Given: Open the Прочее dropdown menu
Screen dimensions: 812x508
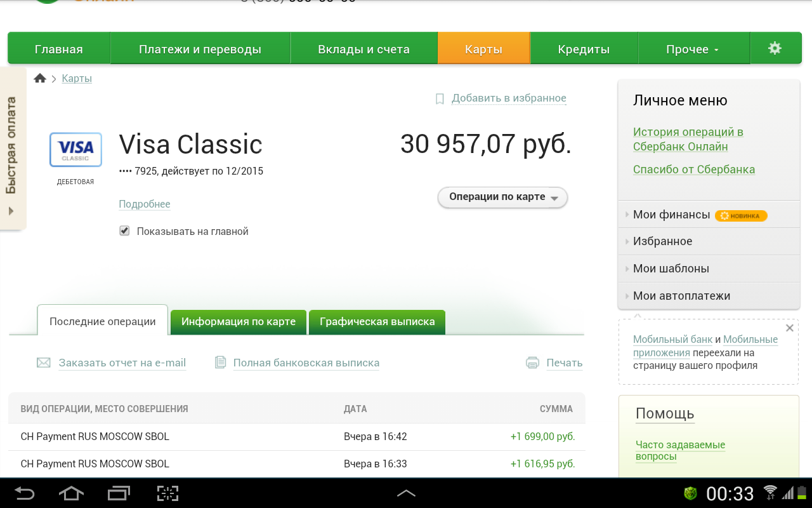Looking at the screenshot, I should (x=693, y=49).
